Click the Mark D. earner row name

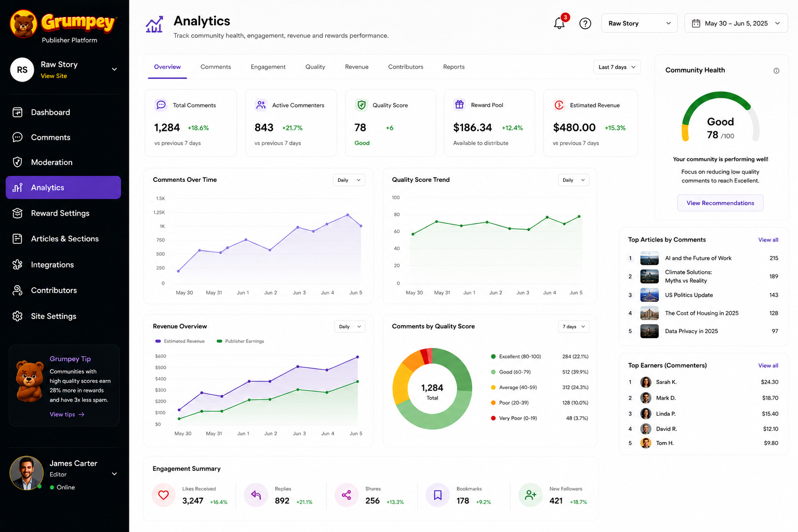tap(666, 398)
